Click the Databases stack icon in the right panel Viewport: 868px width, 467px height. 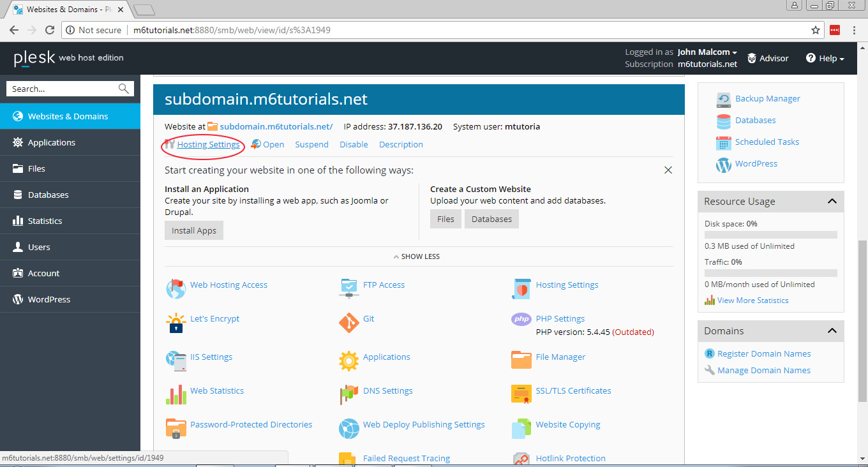(723, 121)
